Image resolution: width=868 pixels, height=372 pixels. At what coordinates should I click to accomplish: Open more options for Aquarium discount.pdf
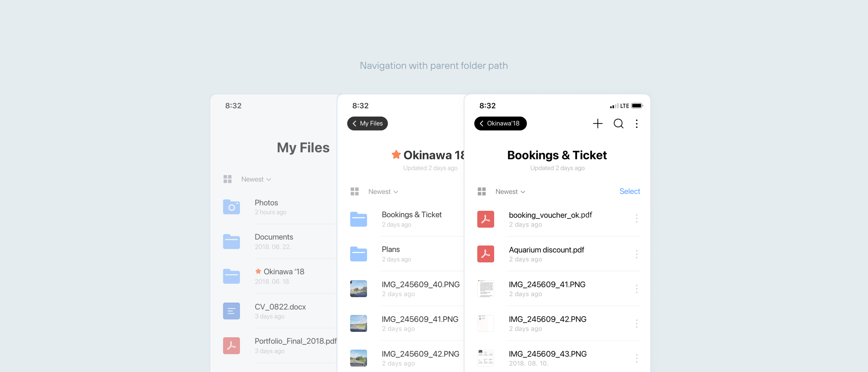point(636,254)
